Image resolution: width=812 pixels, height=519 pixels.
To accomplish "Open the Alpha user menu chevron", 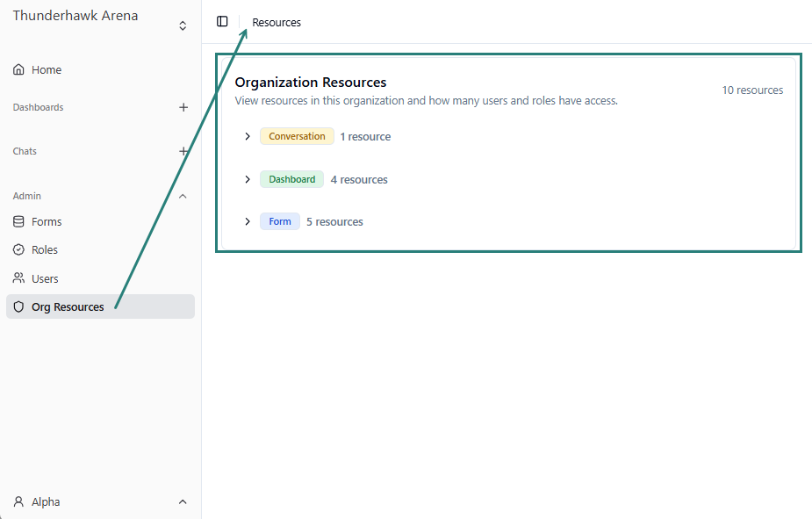I will 183,502.
